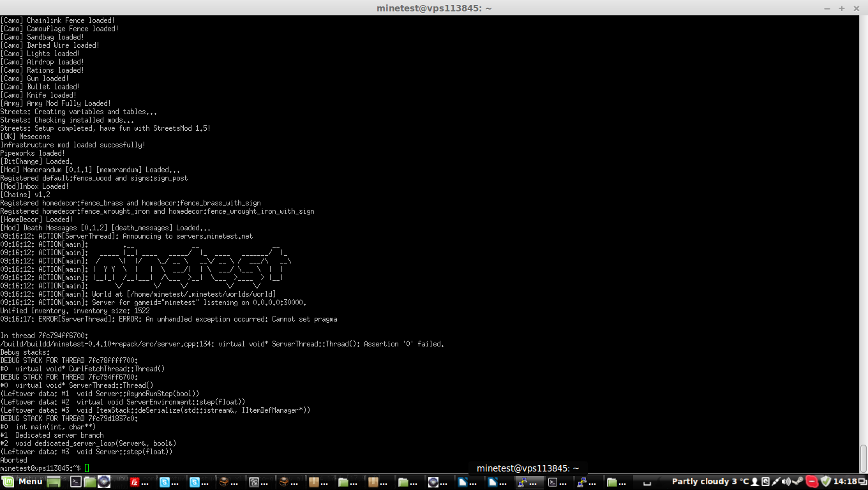The image size is (868, 490).
Task: Click the red circular tray icon
Action: [812, 482]
